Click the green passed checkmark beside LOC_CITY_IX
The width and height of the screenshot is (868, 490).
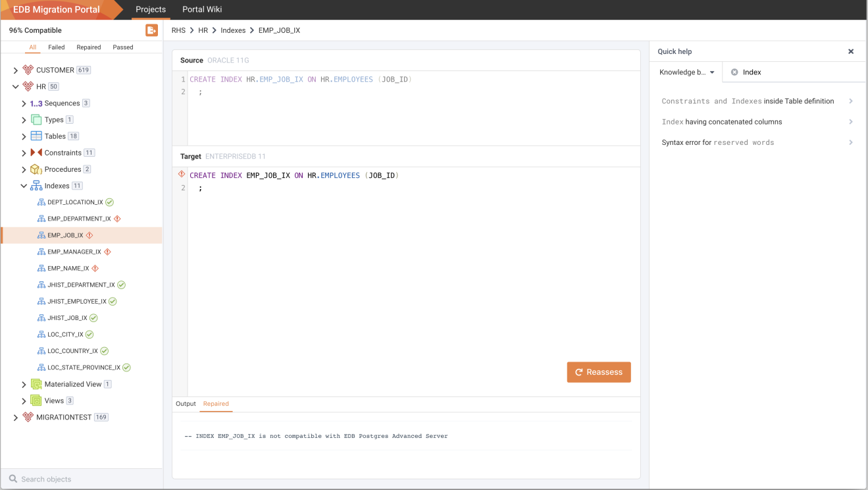tap(89, 335)
